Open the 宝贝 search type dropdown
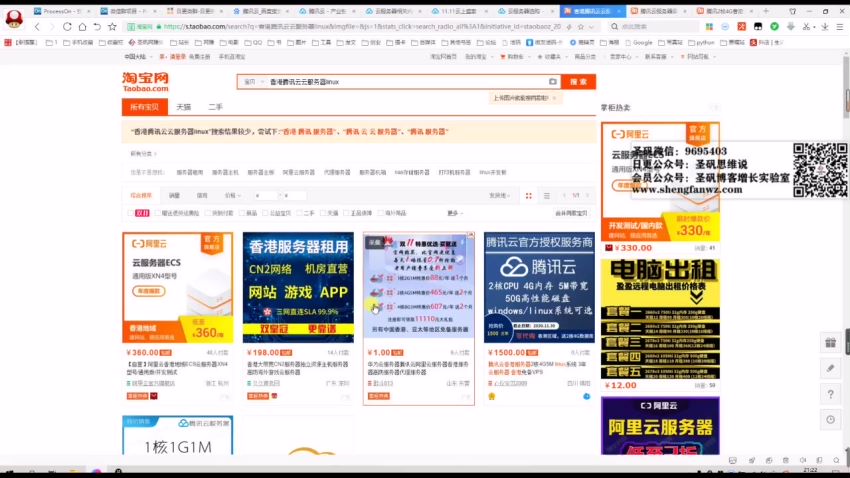 [x=253, y=82]
